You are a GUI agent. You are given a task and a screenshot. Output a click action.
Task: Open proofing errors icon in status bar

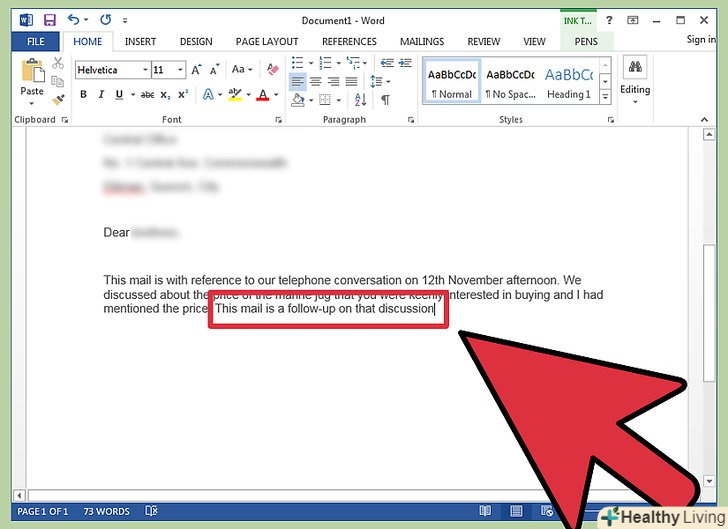(x=151, y=511)
